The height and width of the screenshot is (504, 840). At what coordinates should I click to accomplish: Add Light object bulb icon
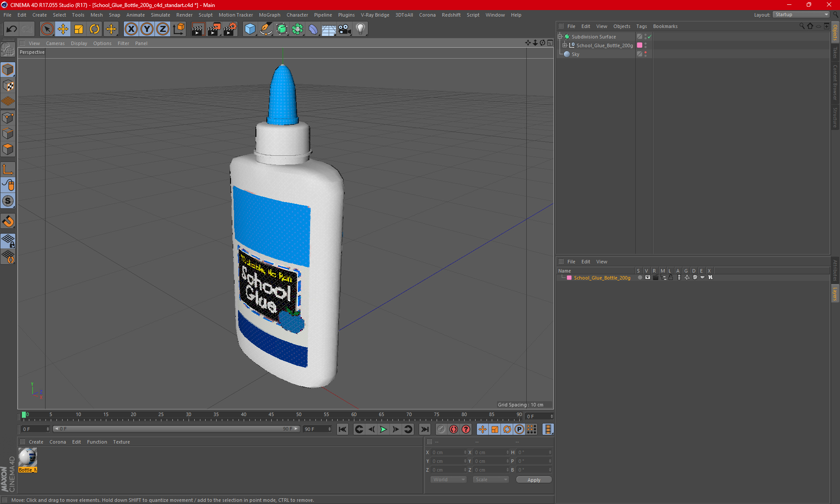[360, 29]
